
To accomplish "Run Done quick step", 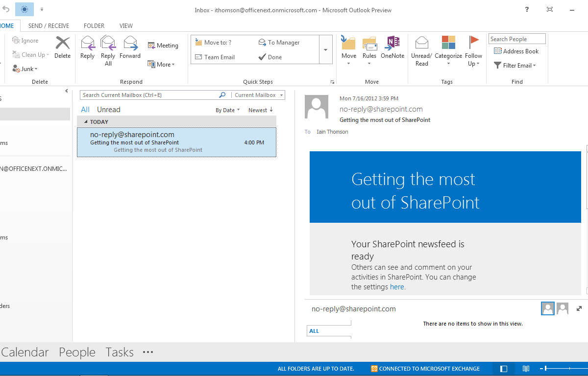I will (270, 57).
